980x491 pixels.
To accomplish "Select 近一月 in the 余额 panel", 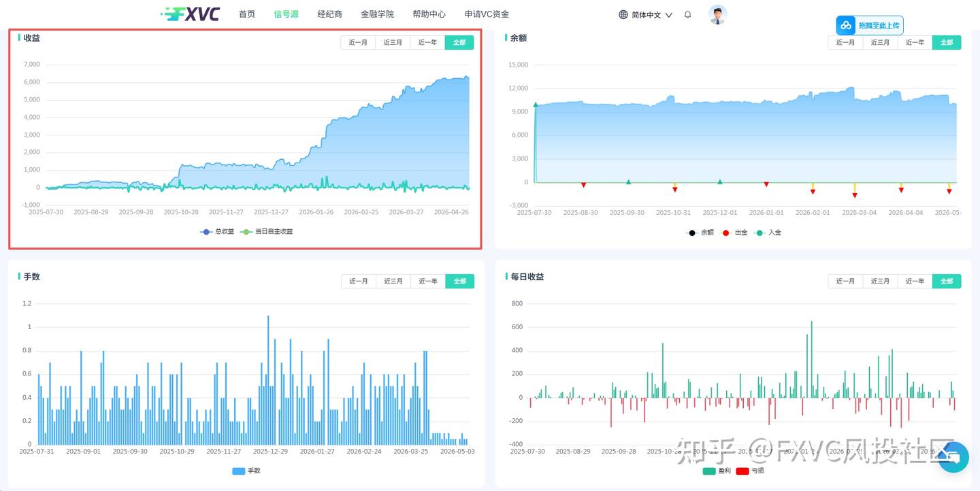I will pyautogui.click(x=845, y=42).
